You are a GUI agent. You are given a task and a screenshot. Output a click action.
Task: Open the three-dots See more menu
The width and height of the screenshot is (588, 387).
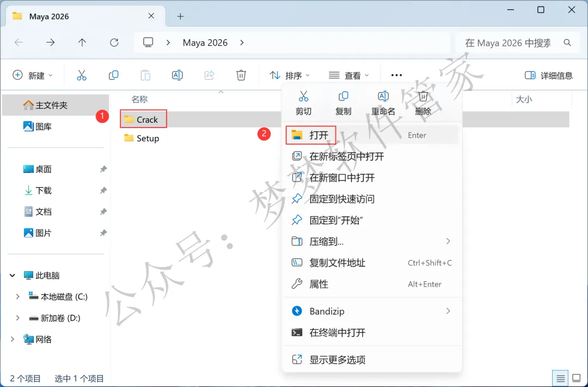(396, 75)
